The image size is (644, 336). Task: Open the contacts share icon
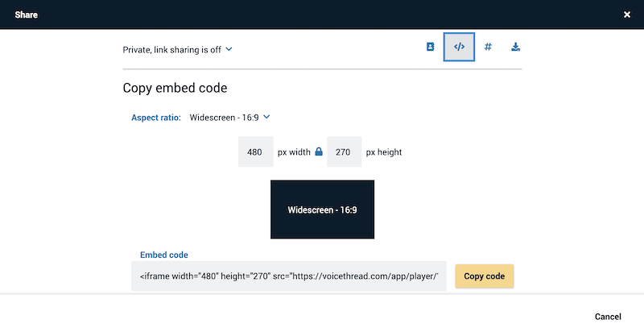tap(430, 47)
